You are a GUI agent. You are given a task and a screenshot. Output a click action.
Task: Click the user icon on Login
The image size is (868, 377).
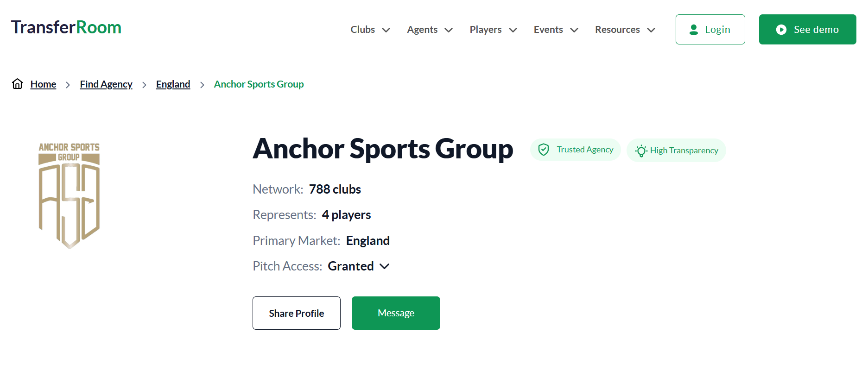694,30
